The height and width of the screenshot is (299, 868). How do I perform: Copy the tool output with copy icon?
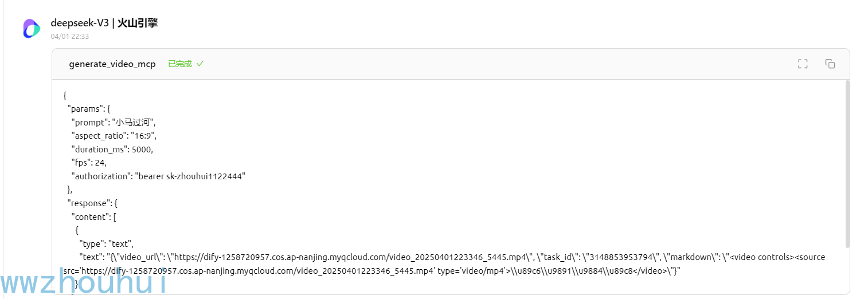click(830, 64)
